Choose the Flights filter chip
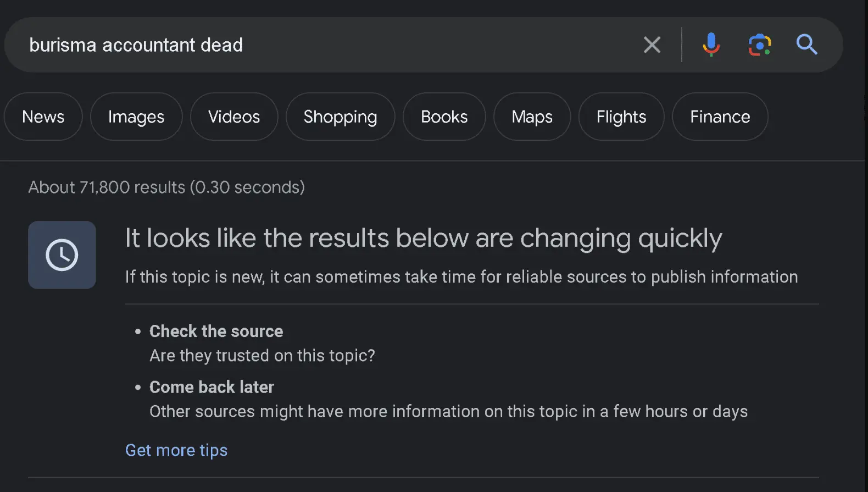Image resolution: width=868 pixels, height=492 pixels. pyautogui.click(x=621, y=117)
